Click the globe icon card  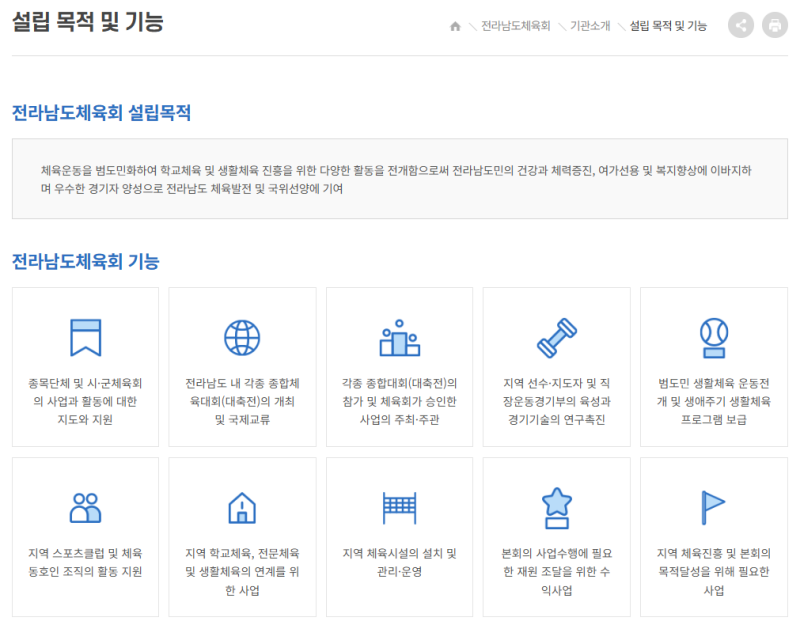coord(242,338)
